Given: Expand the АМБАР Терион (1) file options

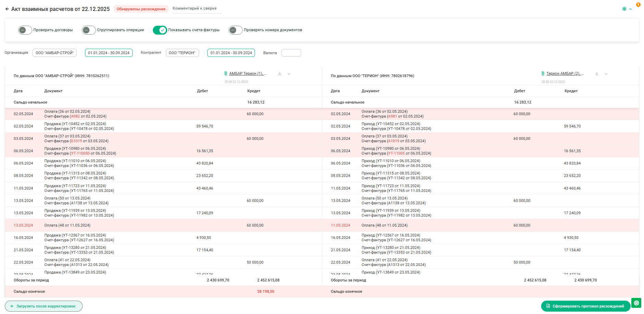Looking at the screenshot, I should point(289,74).
